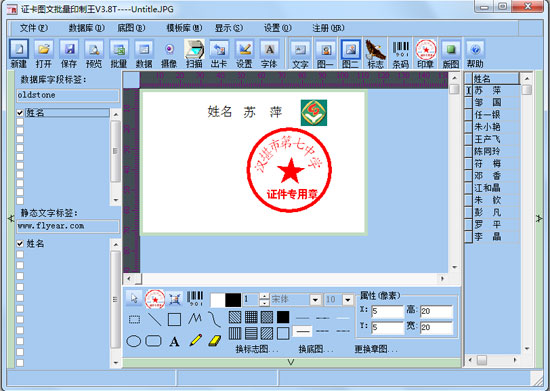Click the 高 height input field
This screenshot has width=550, height=391.
437,311
